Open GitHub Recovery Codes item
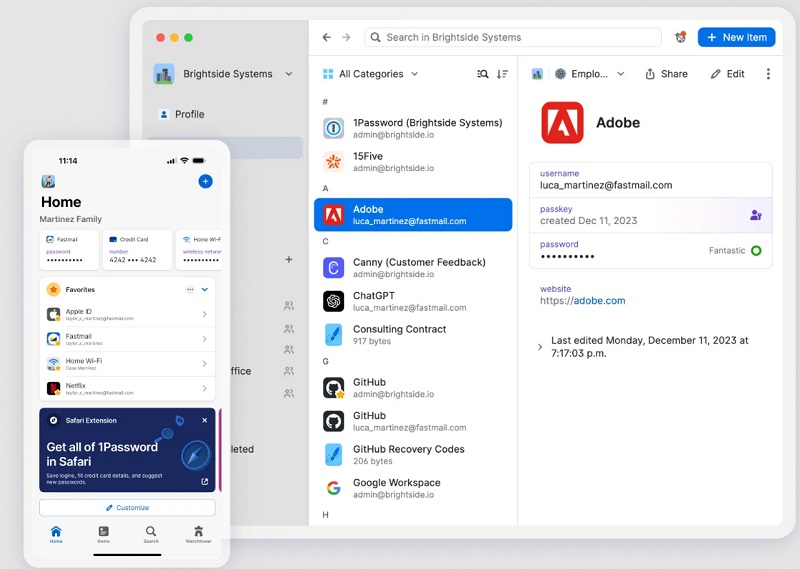Image resolution: width=800 pixels, height=569 pixels. point(413,455)
